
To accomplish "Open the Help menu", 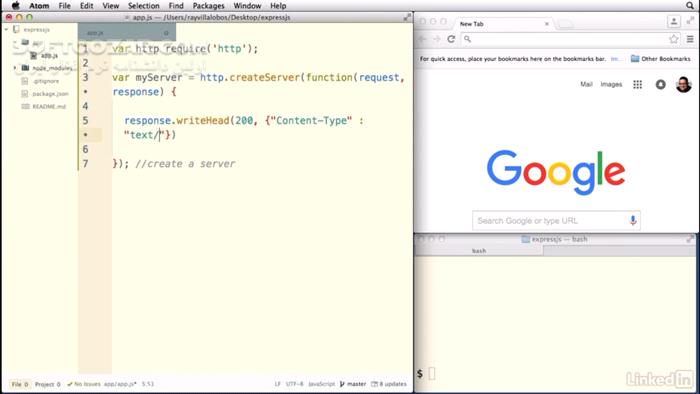I will [278, 6].
